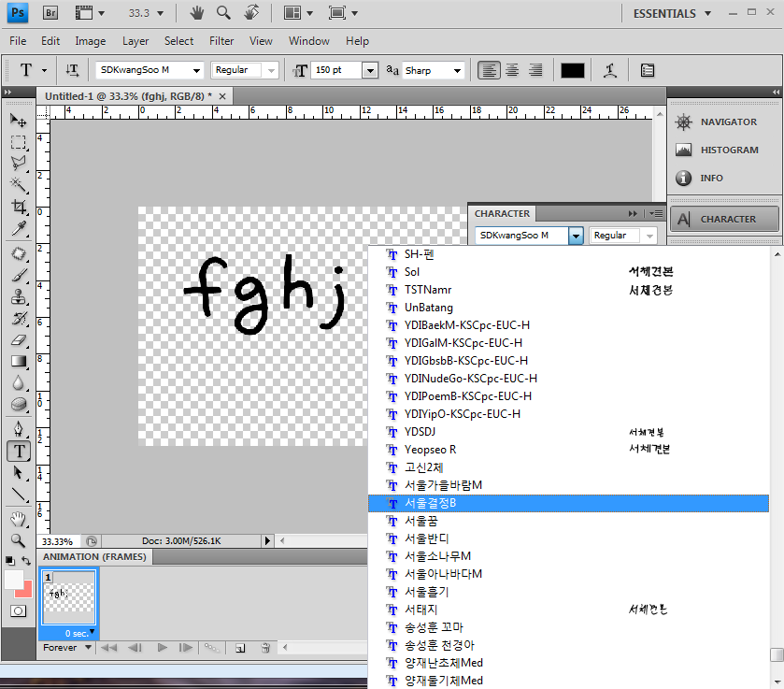Select animation frame 1 thumbnail
Image resolution: width=784 pixels, height=689 pixels.
click(68, 597)
